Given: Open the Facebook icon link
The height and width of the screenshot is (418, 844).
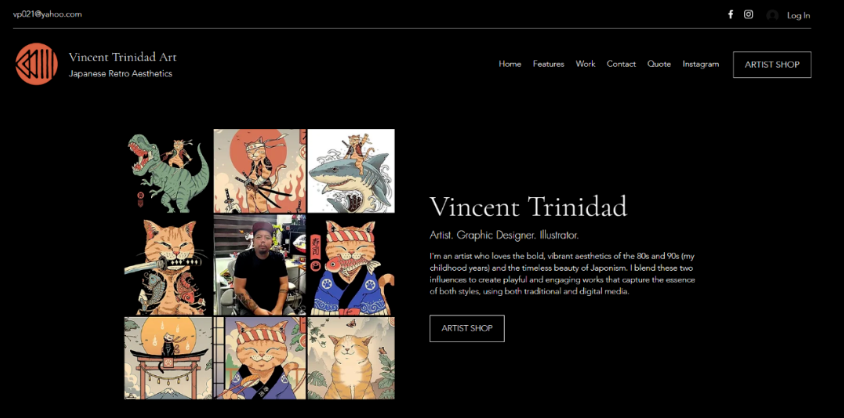Looking at the screenshot, I should [730, 15].
